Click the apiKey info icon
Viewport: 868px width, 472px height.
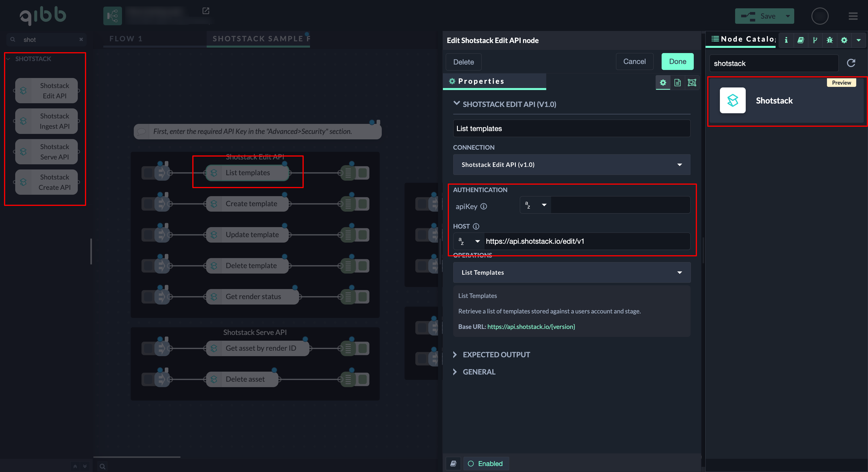point(484,206)
